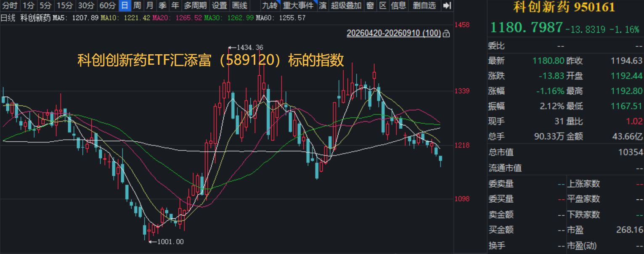This screenshot has height=254, width=644.
Task: Switch to the 周 weekly tab
Action: 137,6
